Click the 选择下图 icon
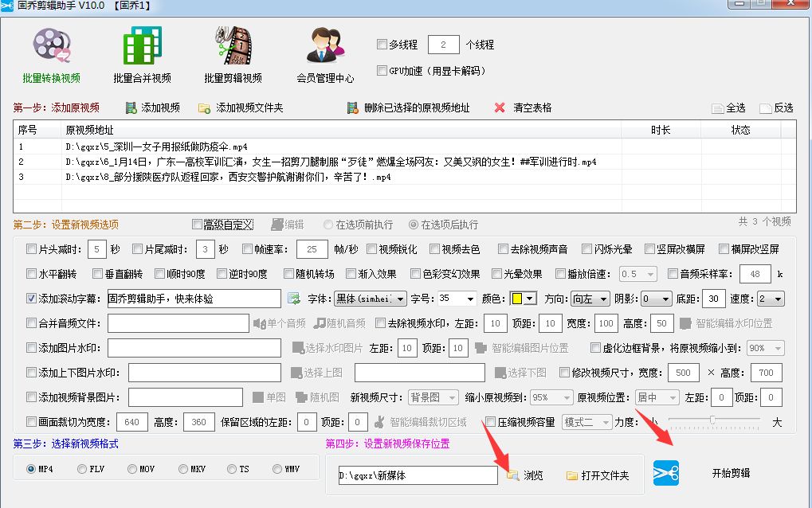This screenshot has width=812, height=508. [500, 373]
